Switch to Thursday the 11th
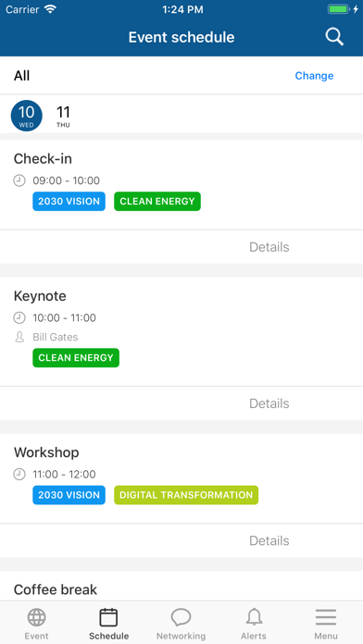The width and height of the screenshot is (363, 644). point(63,117)
